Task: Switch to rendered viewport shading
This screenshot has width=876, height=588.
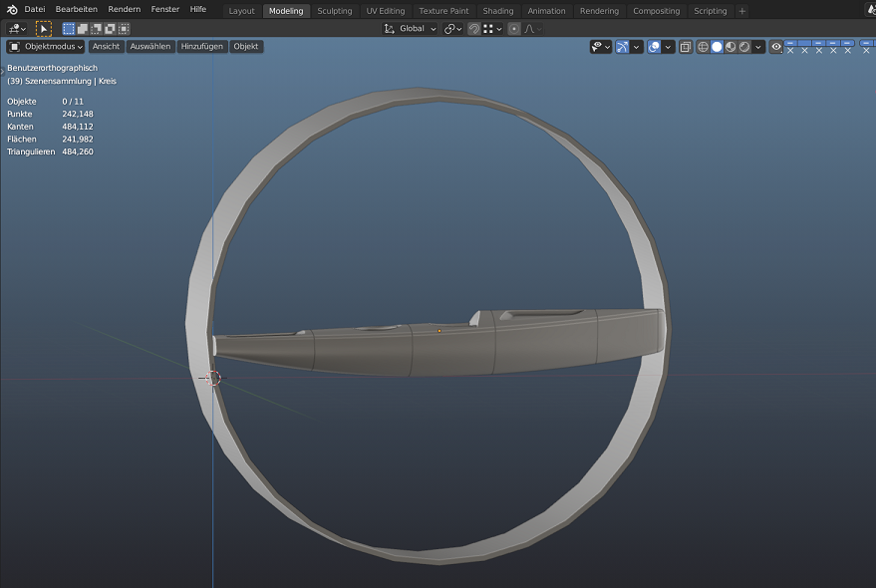Action: click(744, 47)
